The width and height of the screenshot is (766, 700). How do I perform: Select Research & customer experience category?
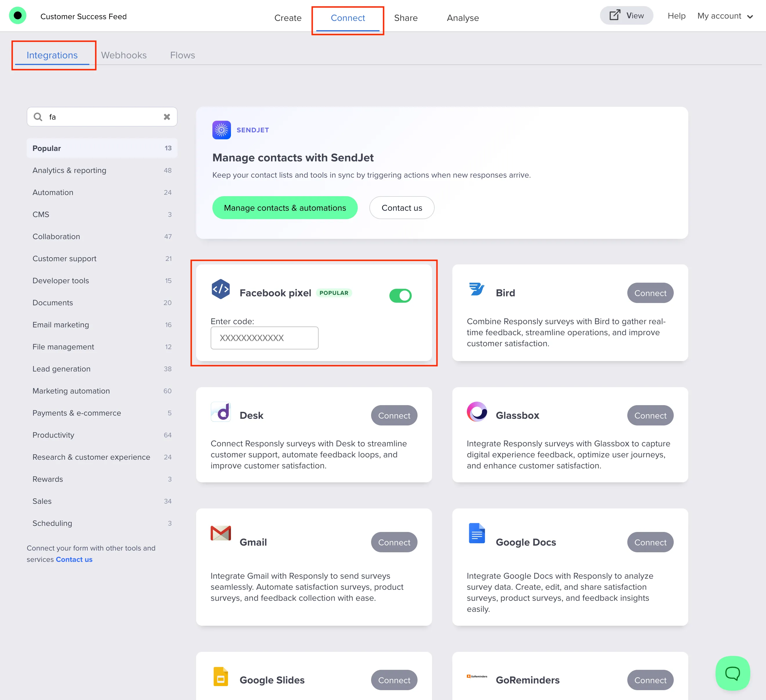(102, 457)
